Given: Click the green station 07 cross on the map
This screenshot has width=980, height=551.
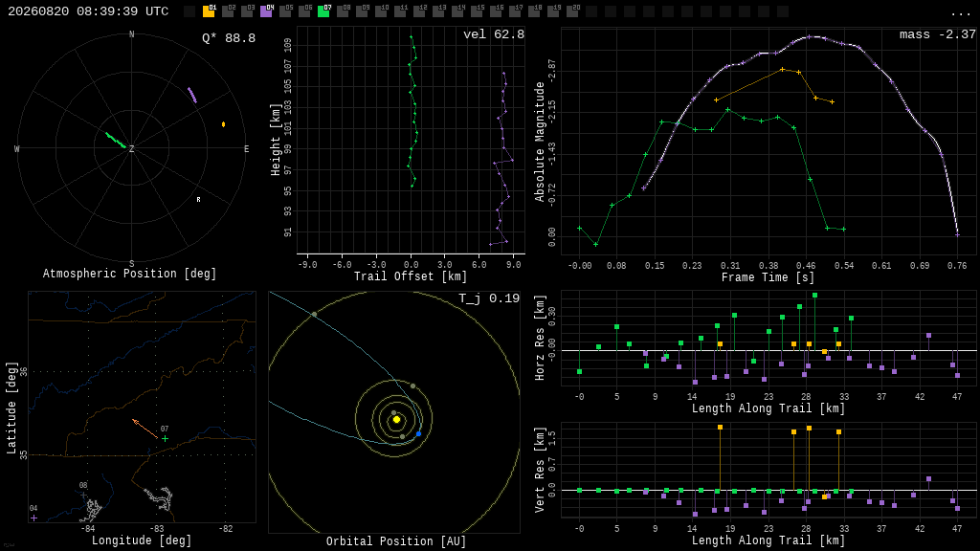Looking at the screenshot, I should pyautogui.click(x=165, y=438).
